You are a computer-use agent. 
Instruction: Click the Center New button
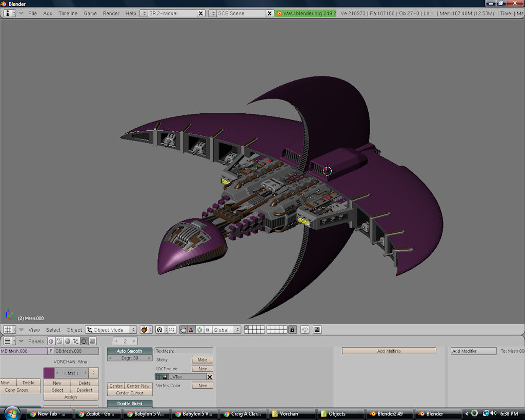click(x=138, y=386)
